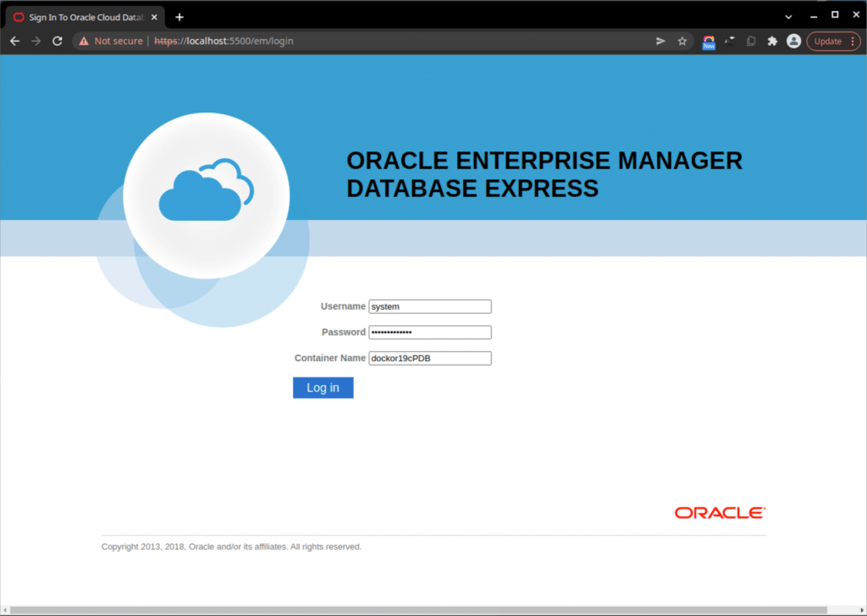Click the Oracle Enterprise Manager heading
Image resolution: width=867 pixels, height=616 pixels.
[x=544, y=174]
